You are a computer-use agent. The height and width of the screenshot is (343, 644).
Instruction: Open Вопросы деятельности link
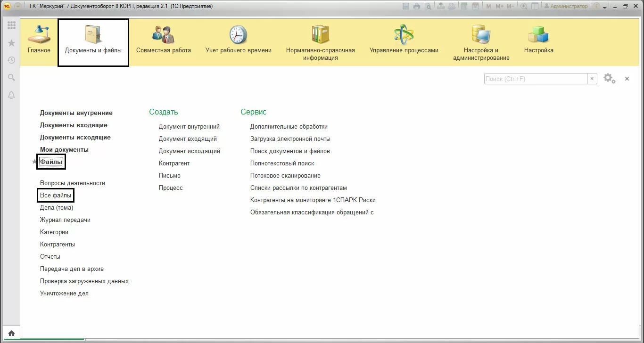(73, 183)
